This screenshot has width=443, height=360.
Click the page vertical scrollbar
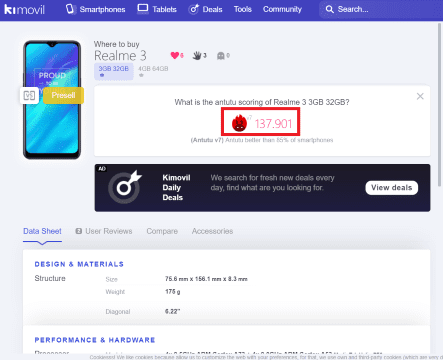coord(439,105)
